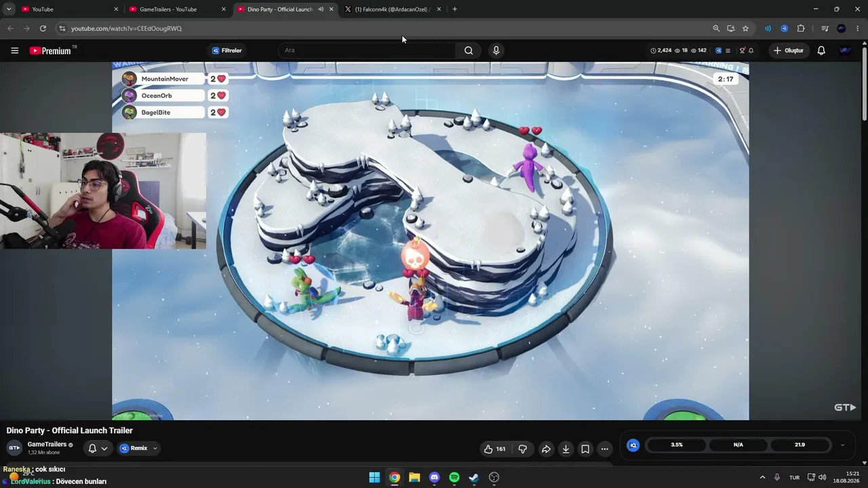Screen dimensions: 868x488
Task: Click the list icon in the stats bar
Action: (x=728, y=50)
